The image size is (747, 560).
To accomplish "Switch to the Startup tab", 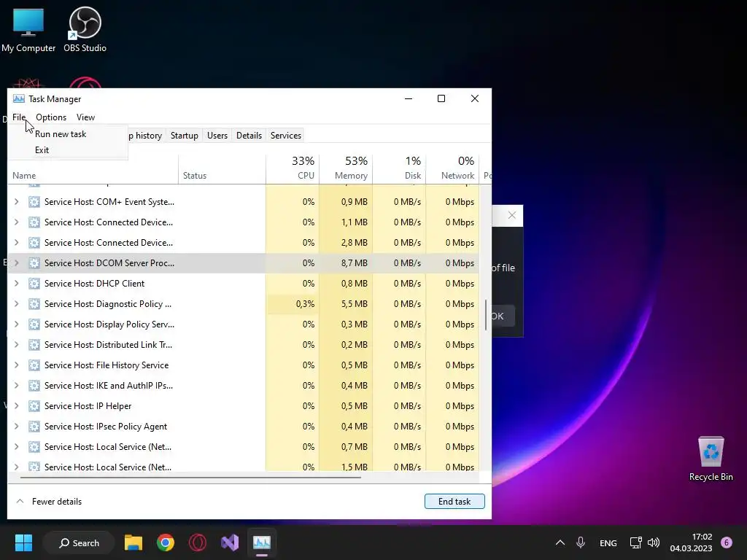I will (x=185, y=136).
